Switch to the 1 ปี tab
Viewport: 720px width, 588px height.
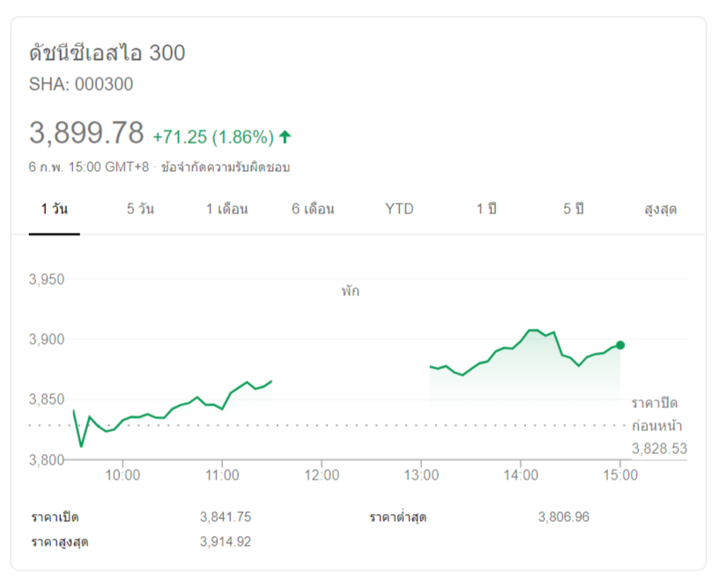coord(486,209)
